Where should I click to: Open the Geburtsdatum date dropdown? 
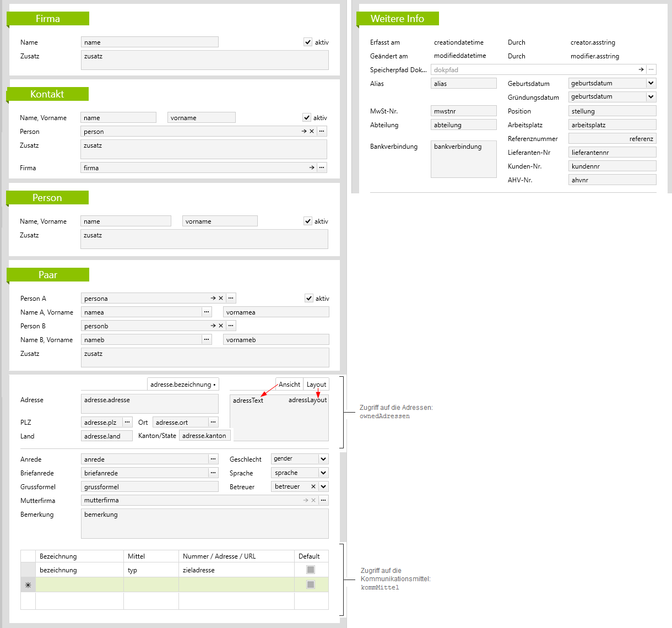651,83
